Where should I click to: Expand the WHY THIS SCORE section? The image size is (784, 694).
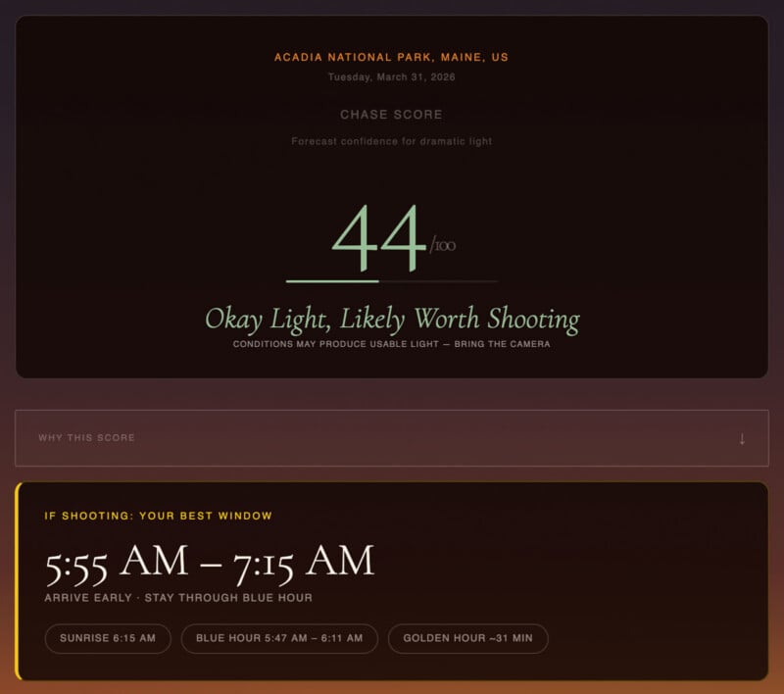[x=392, y=438]
